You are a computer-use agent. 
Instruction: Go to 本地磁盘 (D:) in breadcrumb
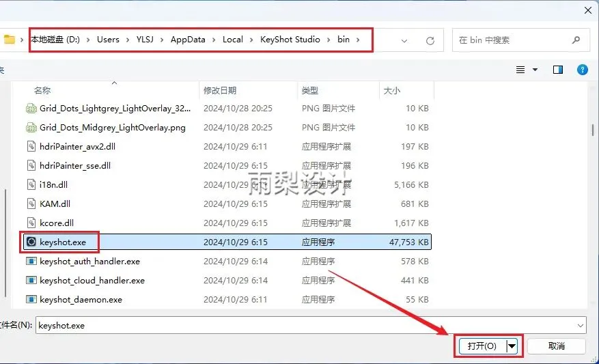point(55,40)
